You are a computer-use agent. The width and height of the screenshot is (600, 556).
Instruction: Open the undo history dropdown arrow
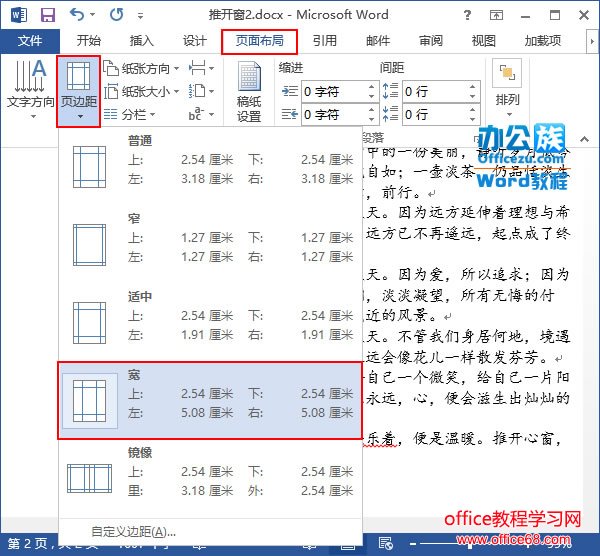[x=92, y=15]
